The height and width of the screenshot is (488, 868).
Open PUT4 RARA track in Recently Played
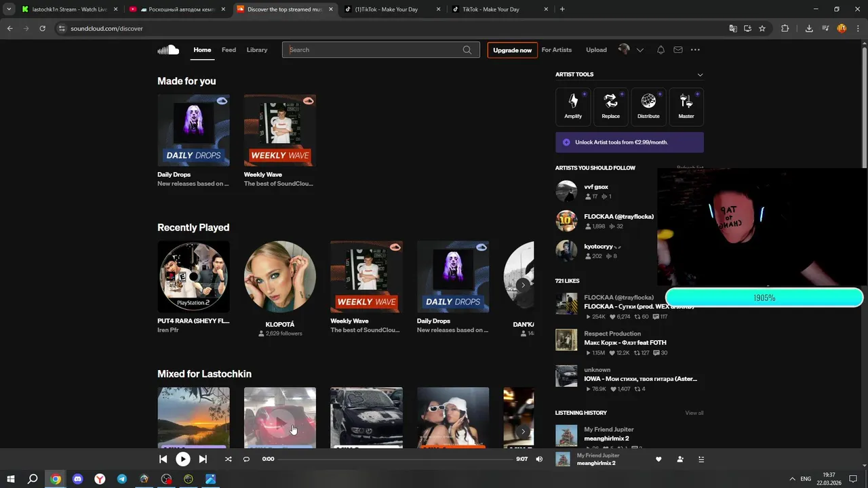[193, 277]
